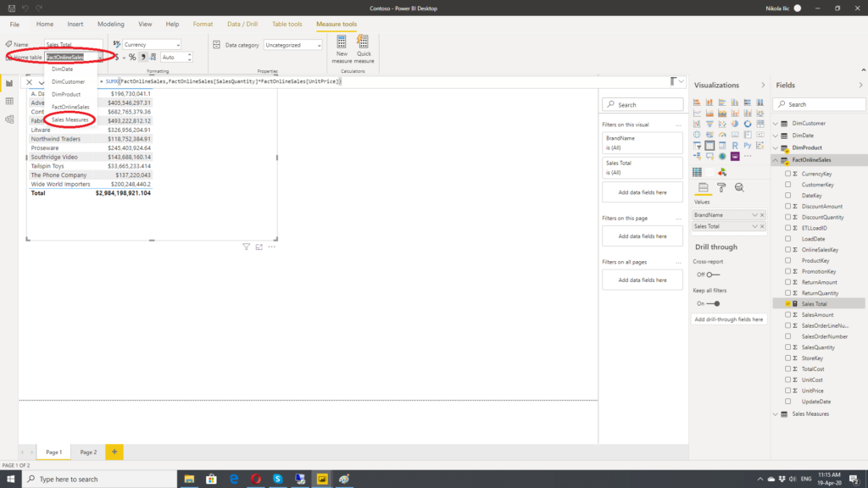
Task: Apply percentage format to the measure
Action: click(x=132, y=57)
